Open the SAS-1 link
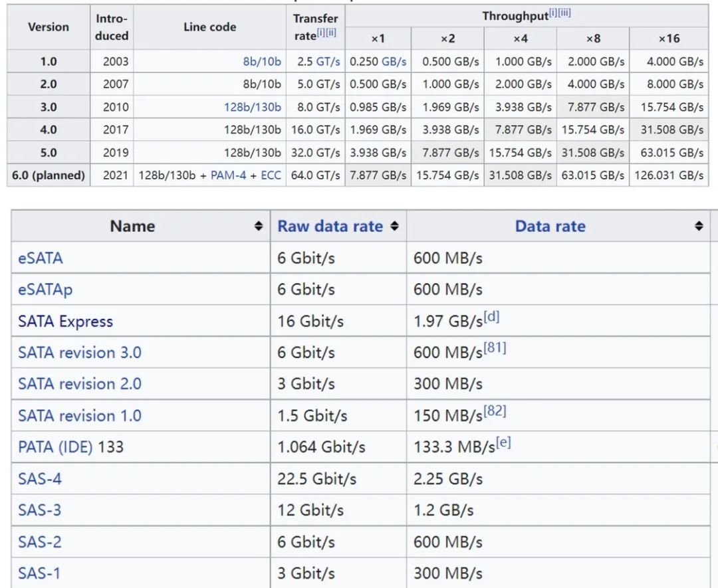Image resolution: width=718 pixels, height=588 pixels. (39, 573)
